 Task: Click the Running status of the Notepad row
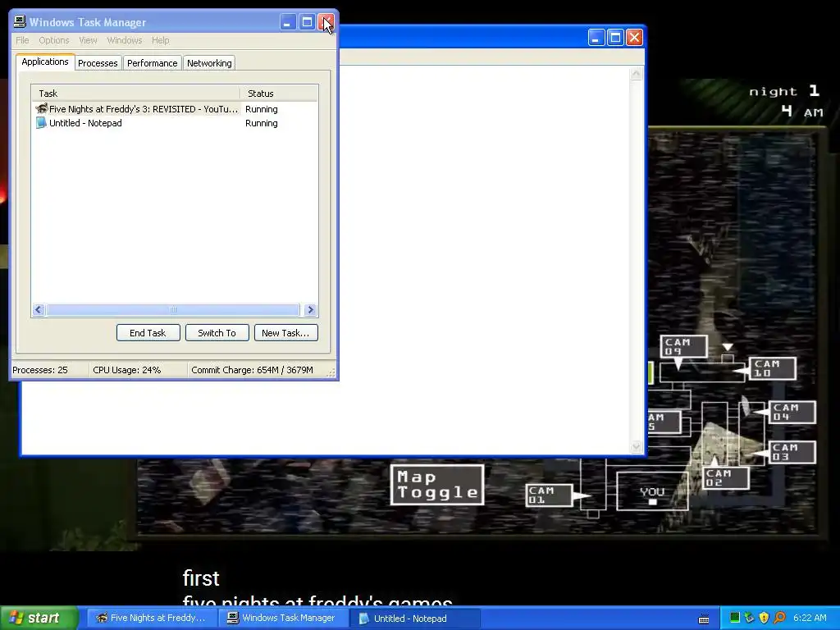(x=262, y=123)
